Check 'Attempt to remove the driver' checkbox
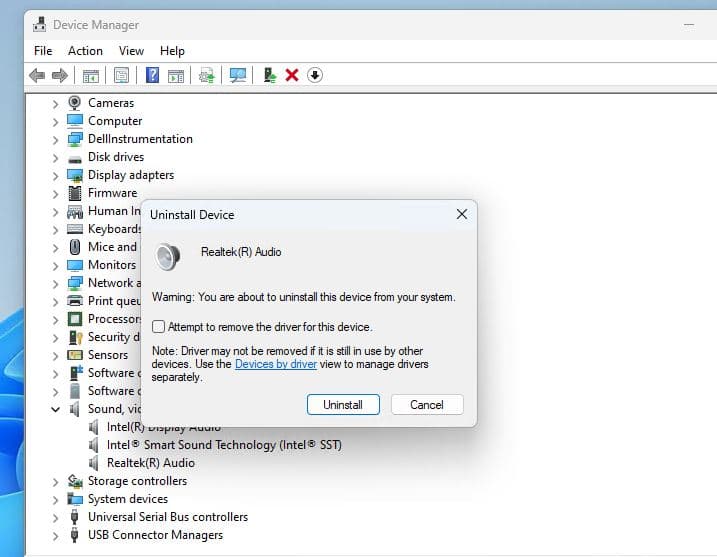The height and width of the screenshot is (557, 717). [x=158, y=327]
